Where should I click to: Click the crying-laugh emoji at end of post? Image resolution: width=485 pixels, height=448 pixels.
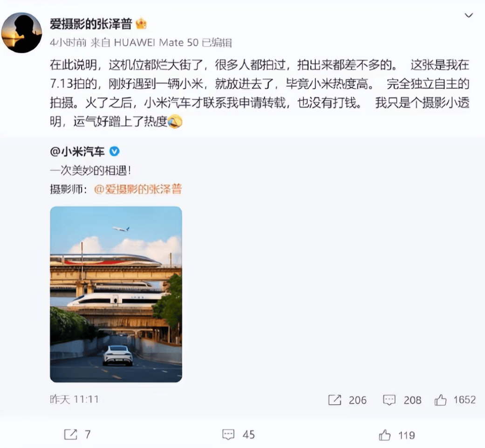tap(175, 121)
